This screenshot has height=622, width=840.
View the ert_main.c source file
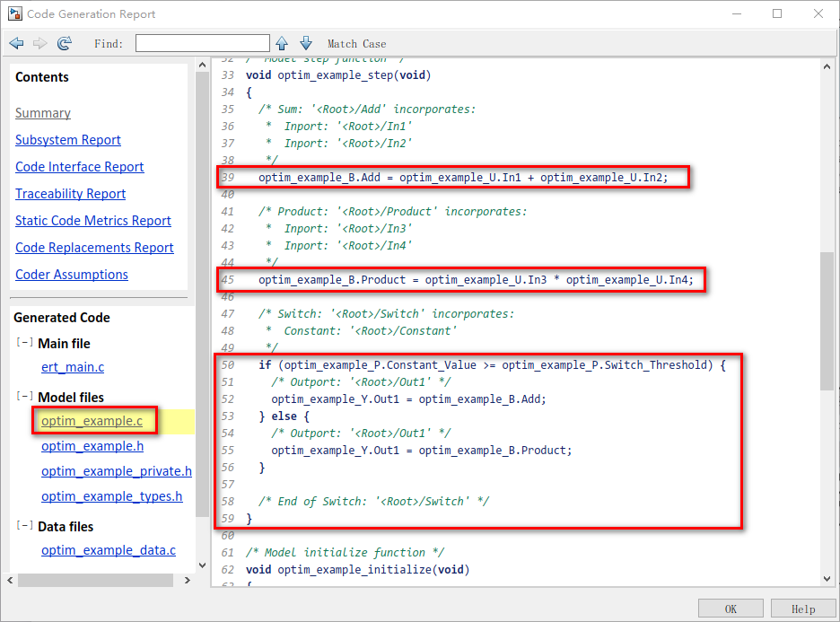pyautogui.click(x=71, y=366)
